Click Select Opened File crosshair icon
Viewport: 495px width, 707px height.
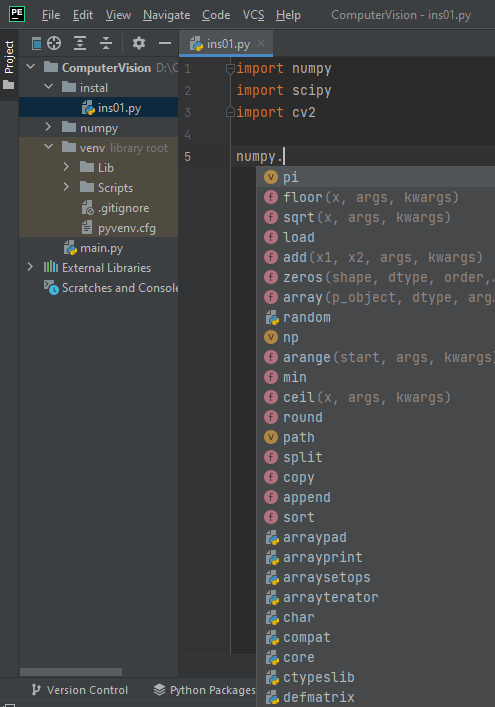point(54,43)
